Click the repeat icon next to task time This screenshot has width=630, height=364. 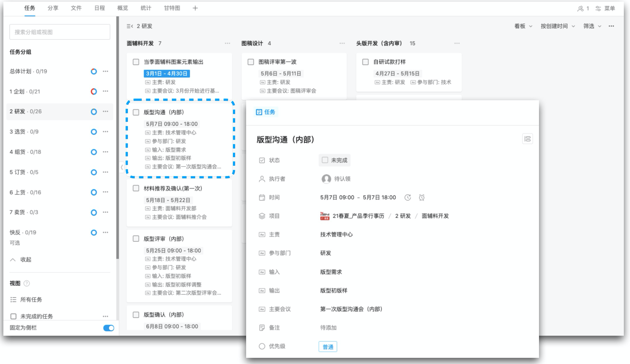[x=407, y=198]
